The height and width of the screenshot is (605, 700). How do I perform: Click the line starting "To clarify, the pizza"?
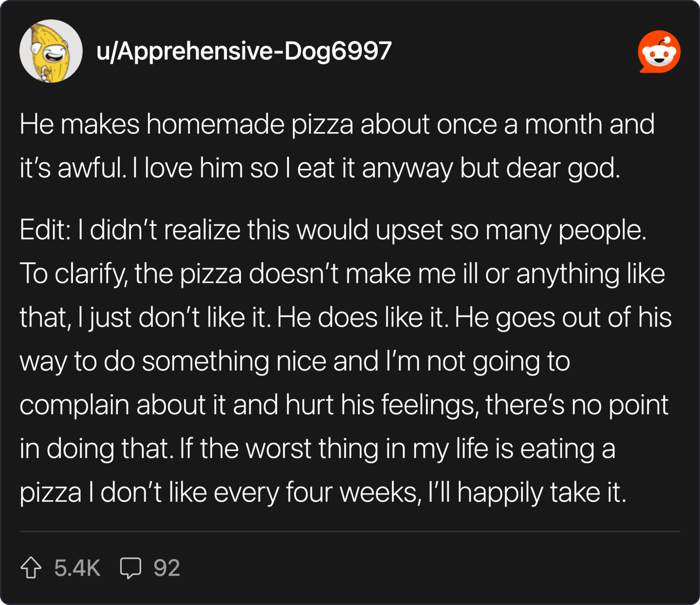coord(342,274)
